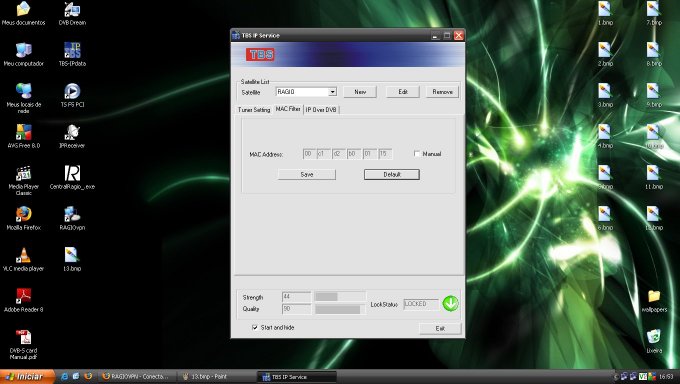This screenshot has height=384, width=680.
Task: Launch Internet Explorer from quick launch
Action: [x=64, y=376]
